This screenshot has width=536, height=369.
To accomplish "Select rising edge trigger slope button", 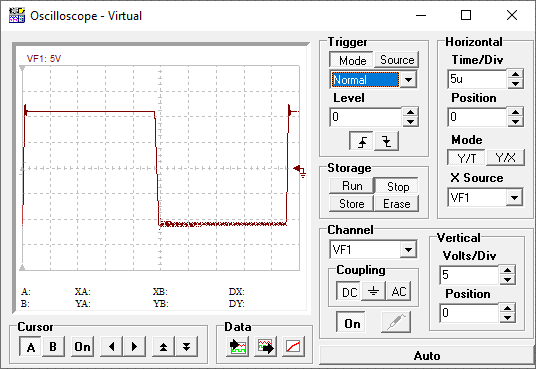I will tap(362, 141).
